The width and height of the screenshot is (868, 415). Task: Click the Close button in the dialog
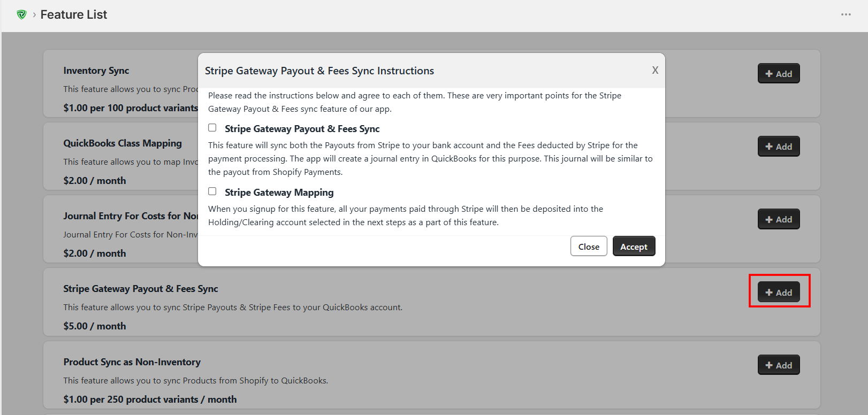[x=589, y=246]
